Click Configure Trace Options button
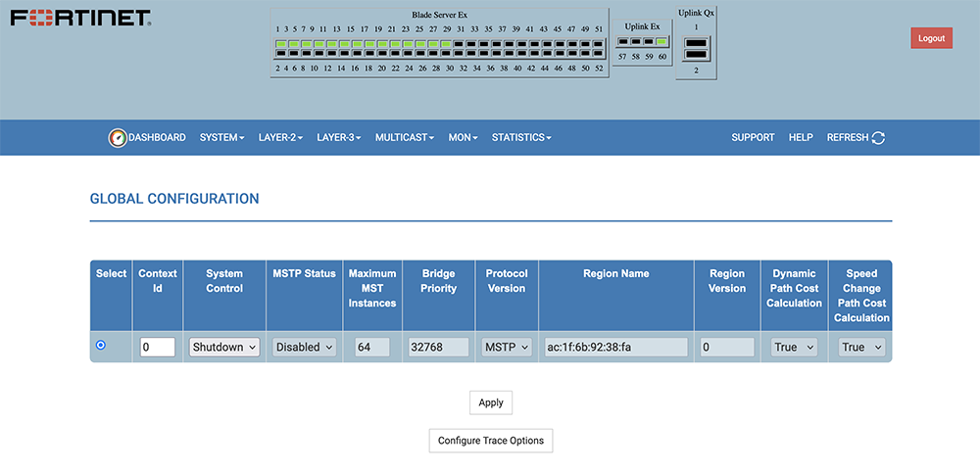Screen dimensions: 980x471 (x=491, y=441)
